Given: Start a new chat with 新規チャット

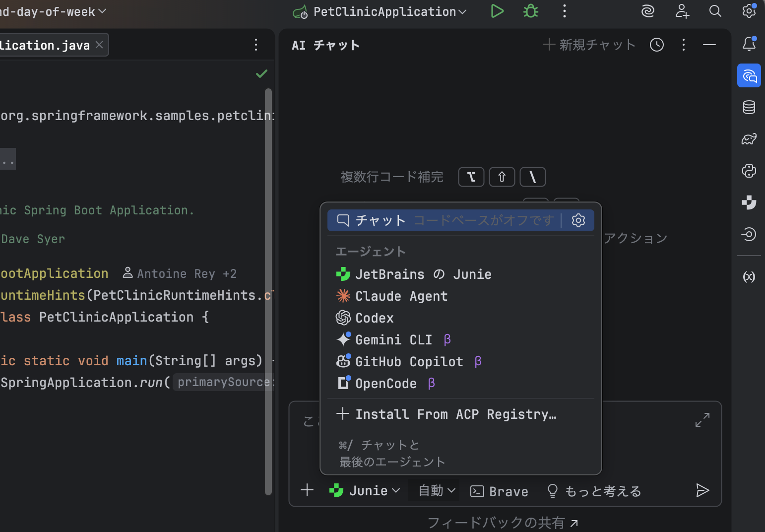Looking at the screenshot, I should (589, 45).
